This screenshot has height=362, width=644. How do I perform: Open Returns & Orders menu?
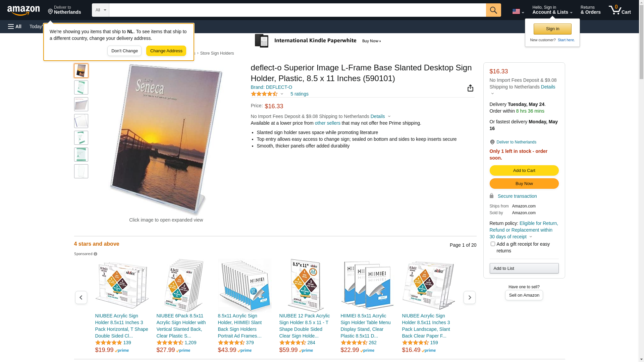coord(590,10)
